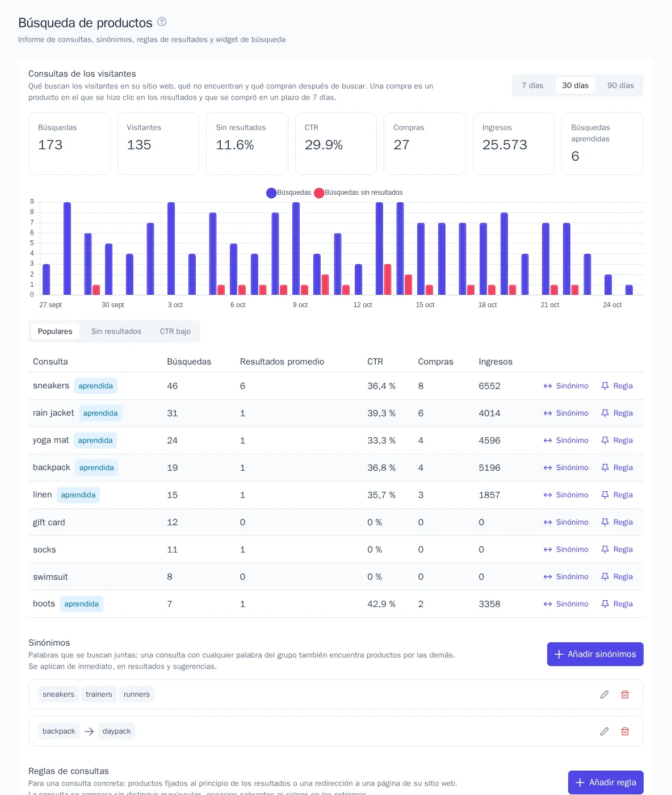Click the Búsquedas sin resultados legend dot
Image resolution: width=672 pixels, height=795 pixels.
(x=319, y=193)
